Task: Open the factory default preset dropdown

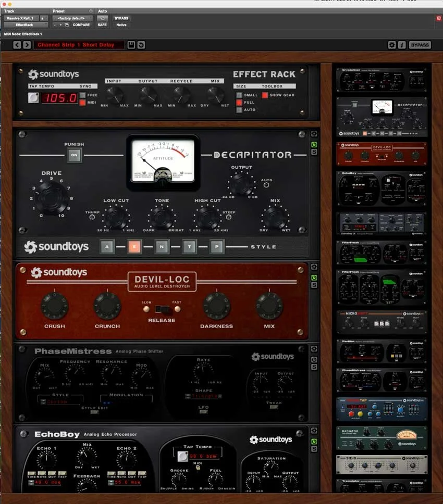Action: (x=72, y=18)
